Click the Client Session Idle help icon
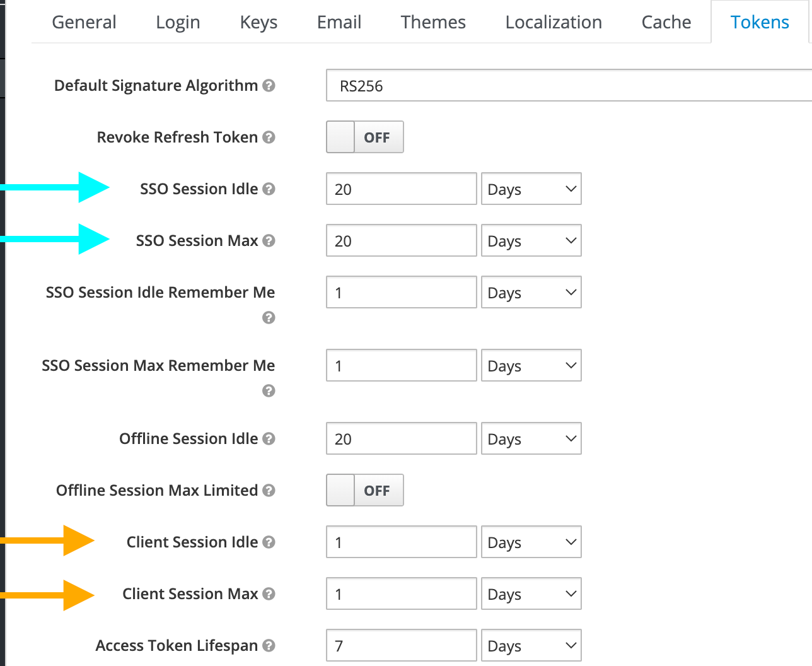This screenshot has width=812, height=666. (x=269, y=542)
